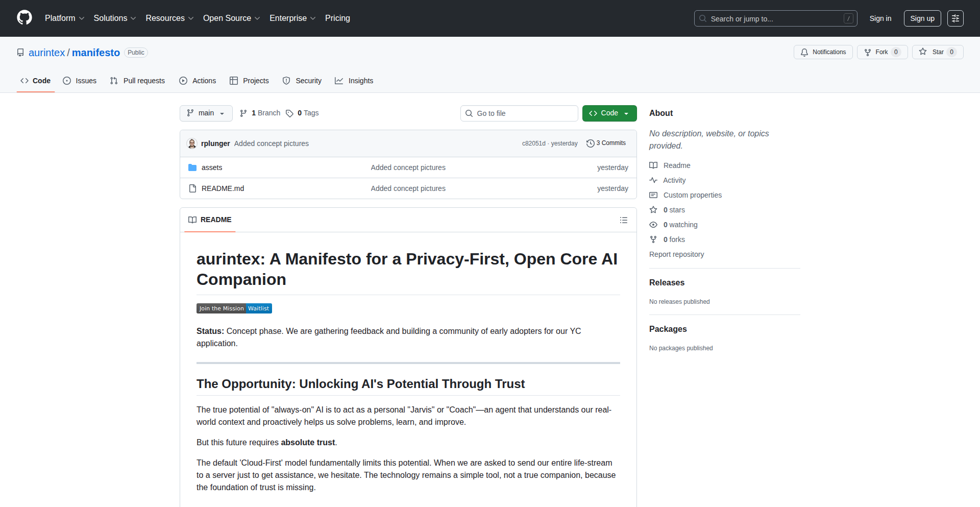This screenshot has width=980, height=507.
Task: Open the assets folder
Action: tap(212, 167)
